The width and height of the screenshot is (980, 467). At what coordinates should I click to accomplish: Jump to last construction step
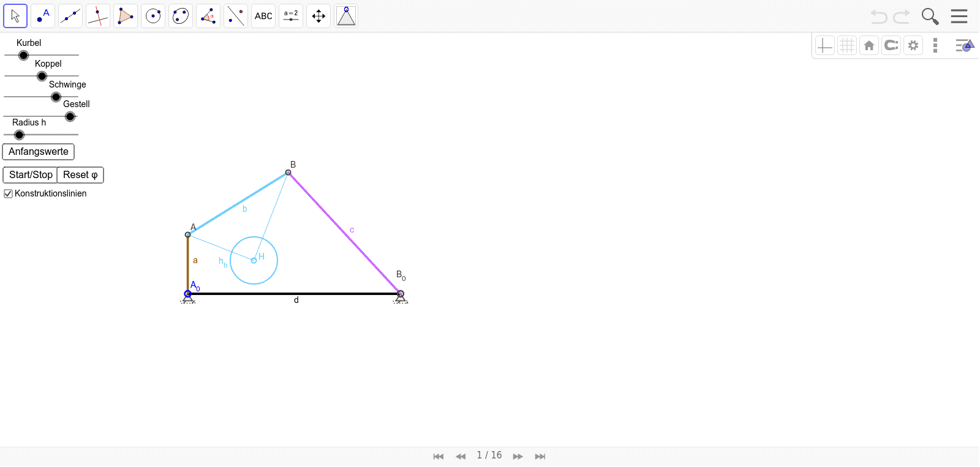pyautogui.click(x=540, y=457)
